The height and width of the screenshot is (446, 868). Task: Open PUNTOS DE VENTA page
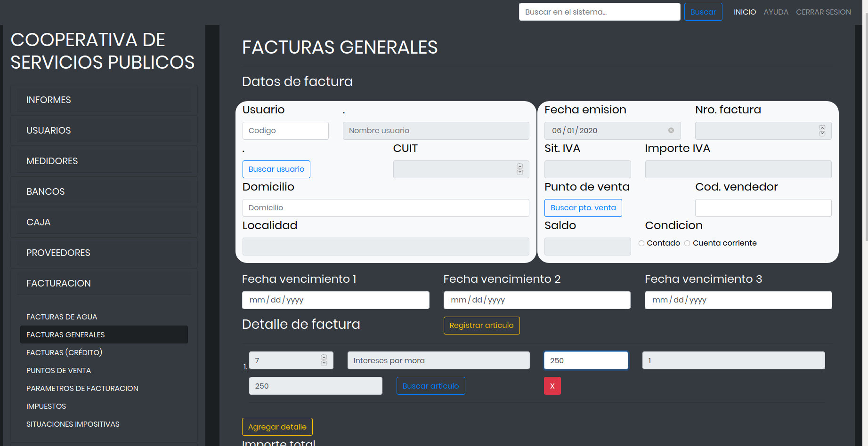coord(104,370)
